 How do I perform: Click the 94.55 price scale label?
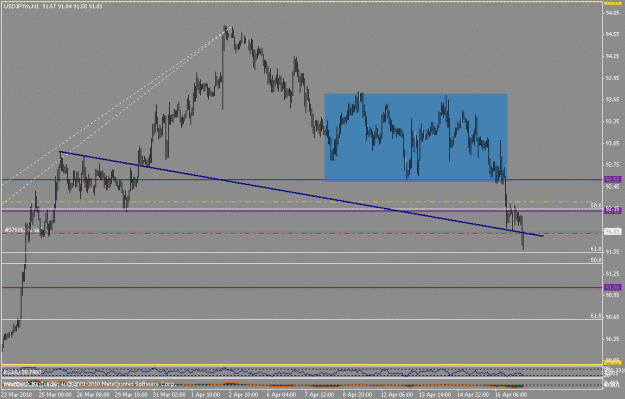612,35
